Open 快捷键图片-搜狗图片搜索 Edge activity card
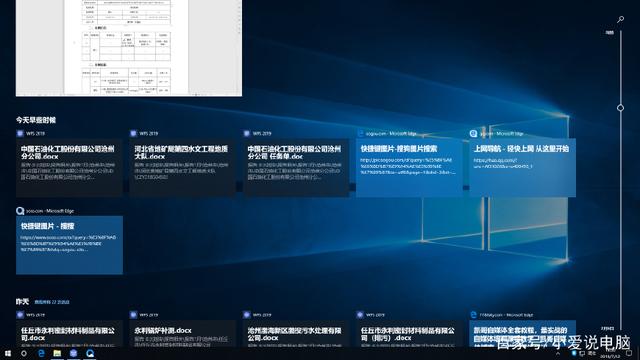The width and height of the screenshot is (640, 360). [409, 168]
